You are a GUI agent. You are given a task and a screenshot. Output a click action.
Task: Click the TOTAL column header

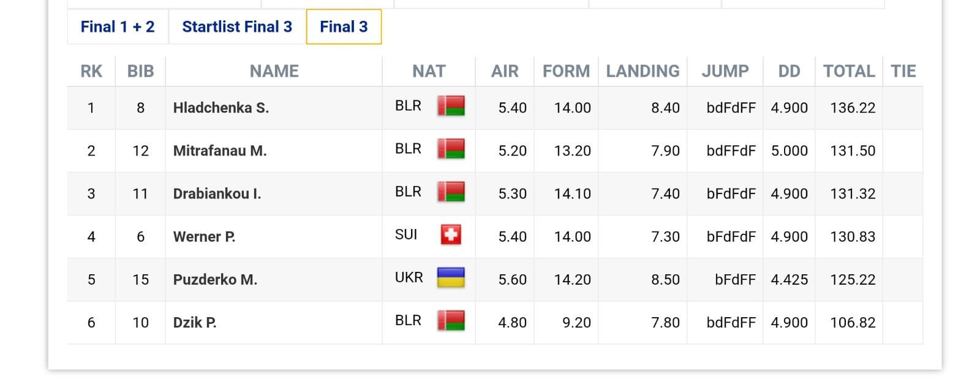click(x=849, y=71)
